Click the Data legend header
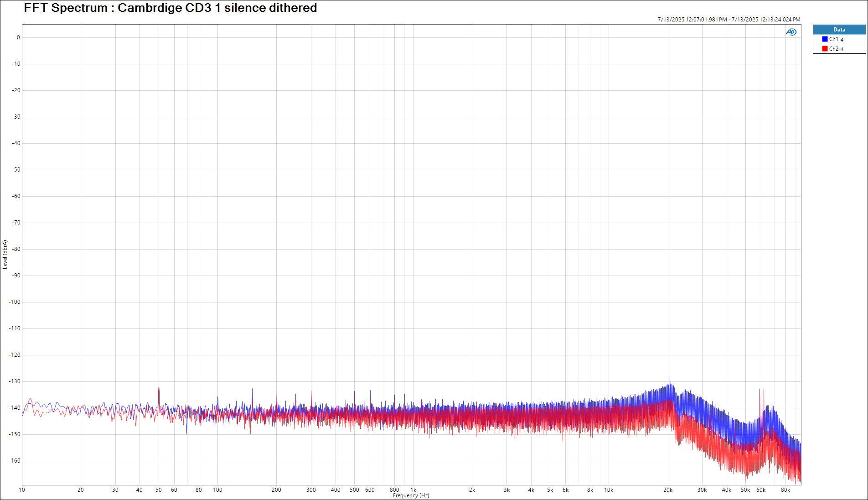868x500 pixels. coord(839,30)
